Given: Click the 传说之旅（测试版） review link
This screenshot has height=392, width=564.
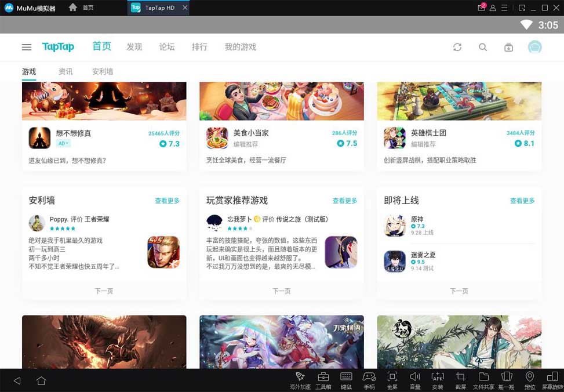Looking at the screenshot, I should click(x=302, y=219).
